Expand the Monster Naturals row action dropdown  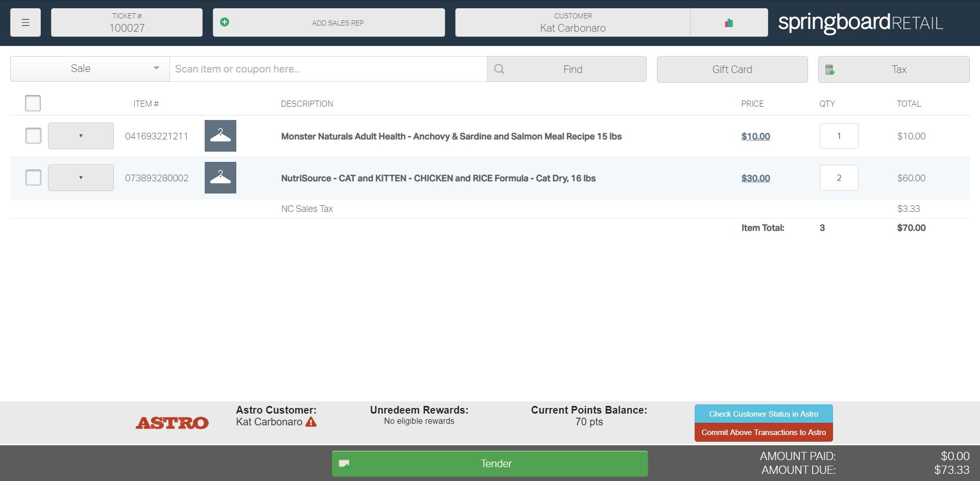[x=81, y=136]
